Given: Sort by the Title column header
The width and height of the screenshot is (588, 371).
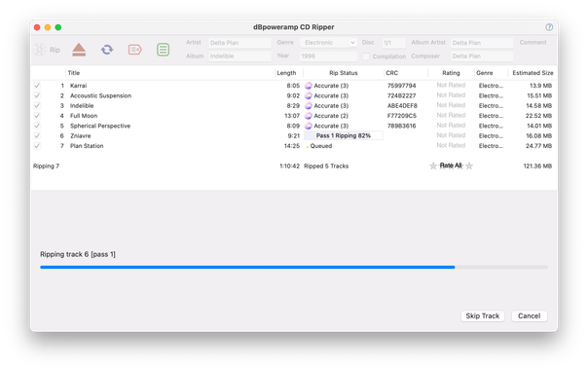Looking at the screenshot, I should coord(74,73).
